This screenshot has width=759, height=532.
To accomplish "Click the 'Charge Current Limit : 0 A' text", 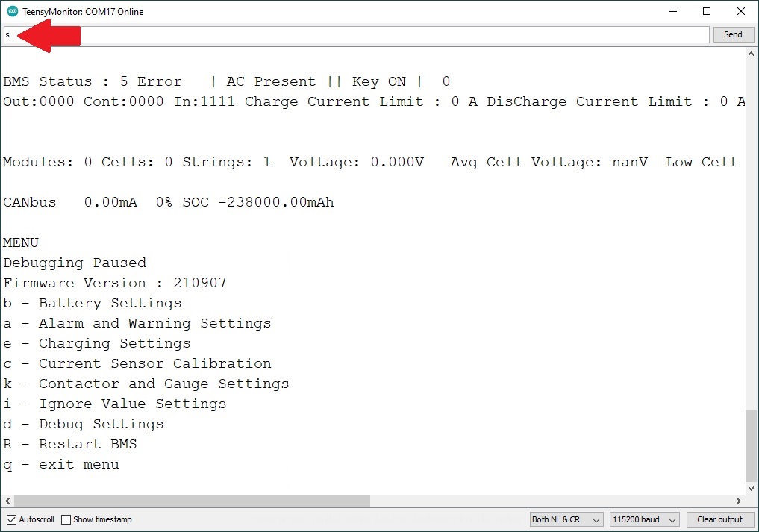I will [x=360, y=101].
